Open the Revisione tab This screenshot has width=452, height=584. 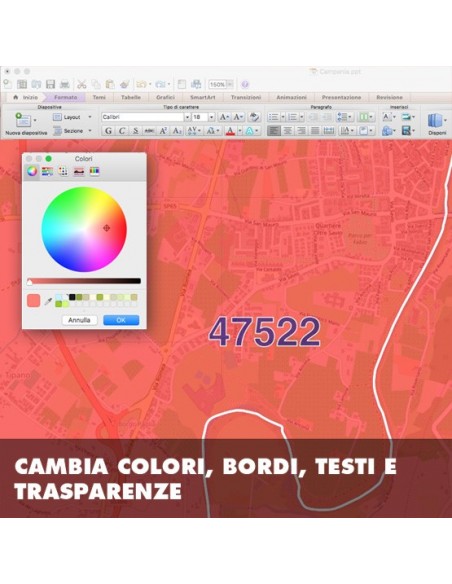coord(389,97)
